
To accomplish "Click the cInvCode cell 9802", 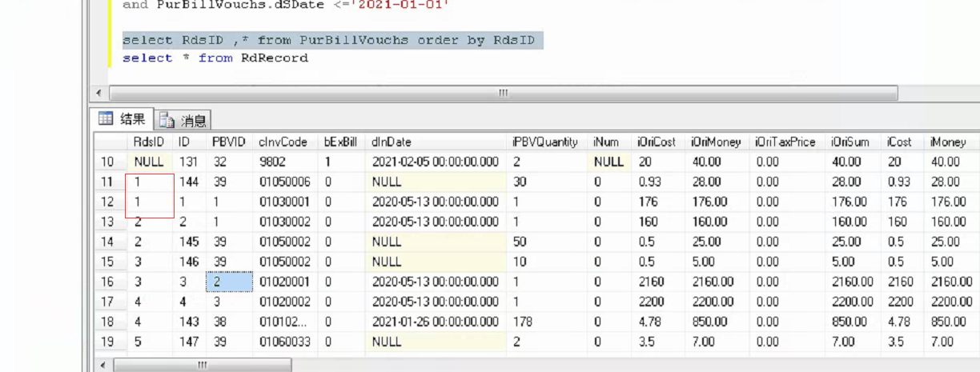I will click(x=286, y=162).
